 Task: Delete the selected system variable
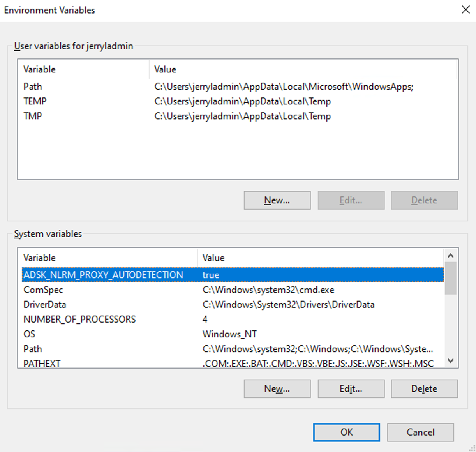[424, 389]
